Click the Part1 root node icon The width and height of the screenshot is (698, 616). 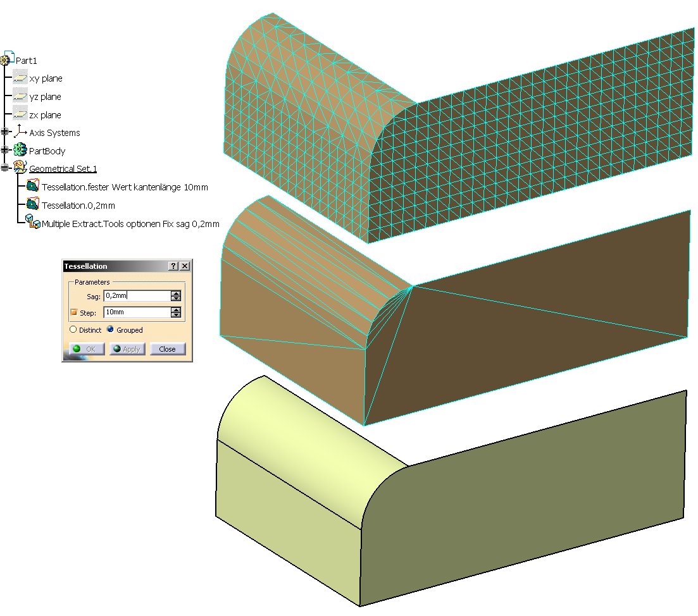(8, 58)
